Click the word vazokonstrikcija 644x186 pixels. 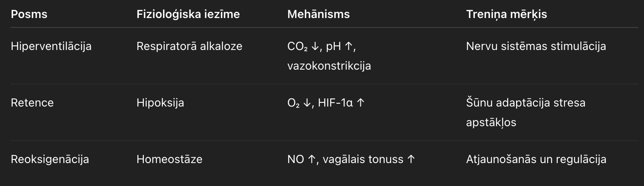point(329,66)
